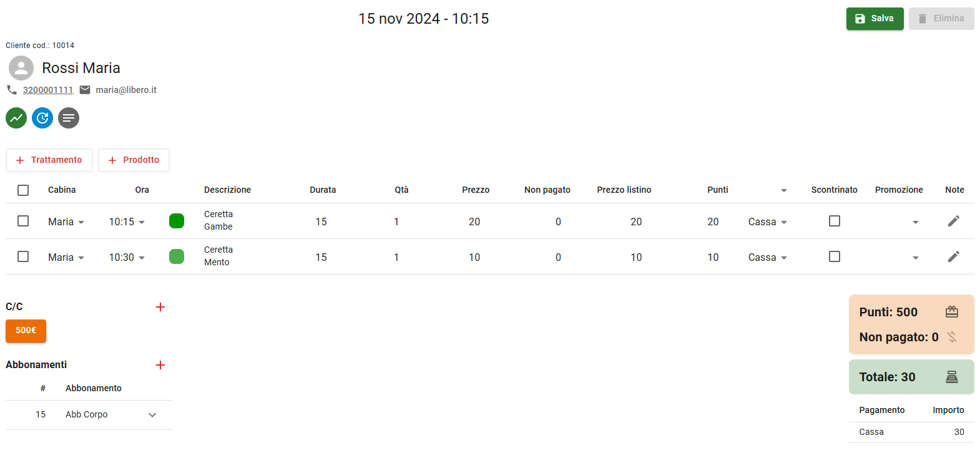Expand the Abb Corpo subscription row
This screenshot has width=980, height=453.
click(152, 415)
